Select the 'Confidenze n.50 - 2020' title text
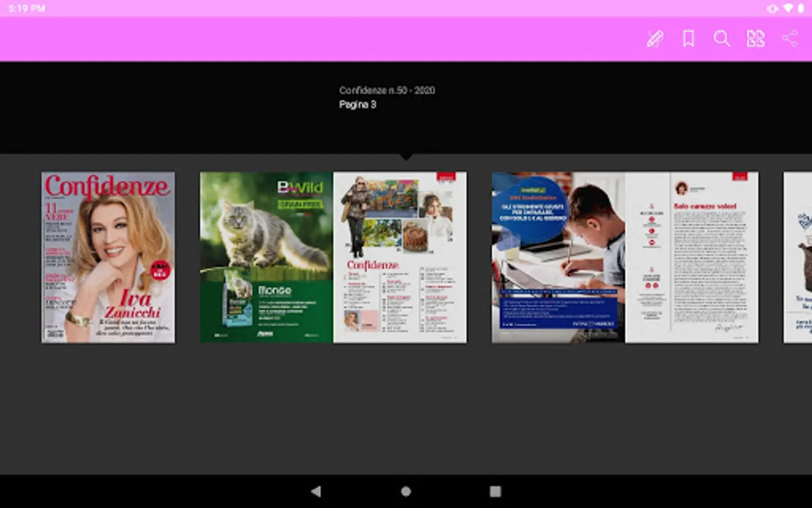 tap(387, 90)
